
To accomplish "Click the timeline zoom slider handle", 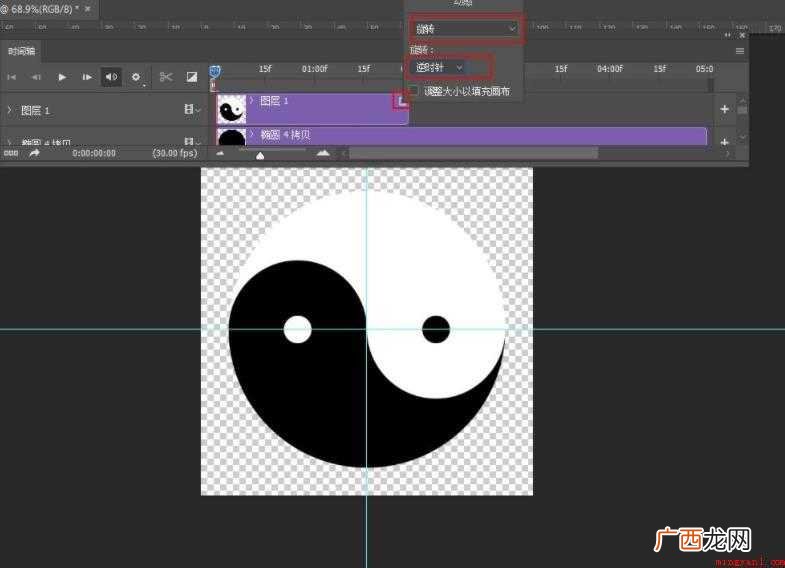I will [x=260, y=156].
